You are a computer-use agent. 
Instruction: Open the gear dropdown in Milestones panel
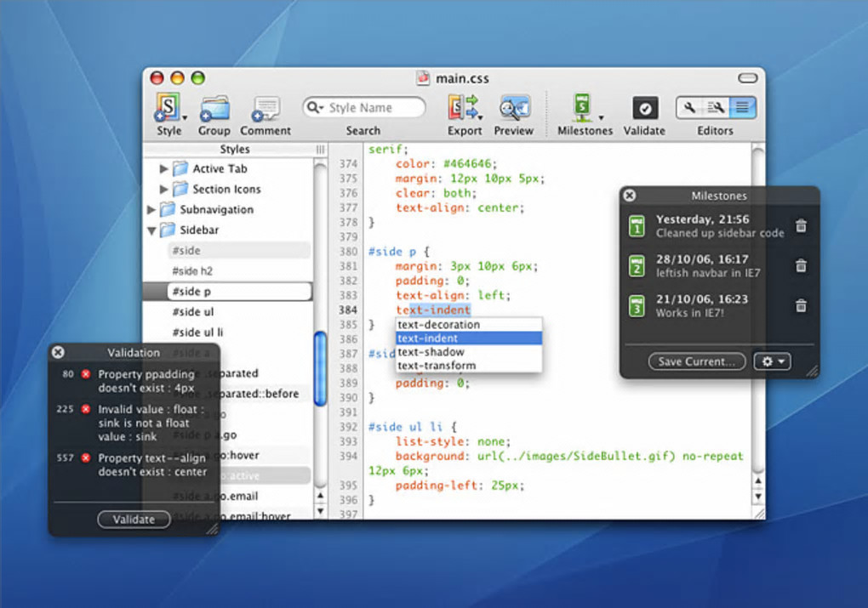tap(772, 361)
